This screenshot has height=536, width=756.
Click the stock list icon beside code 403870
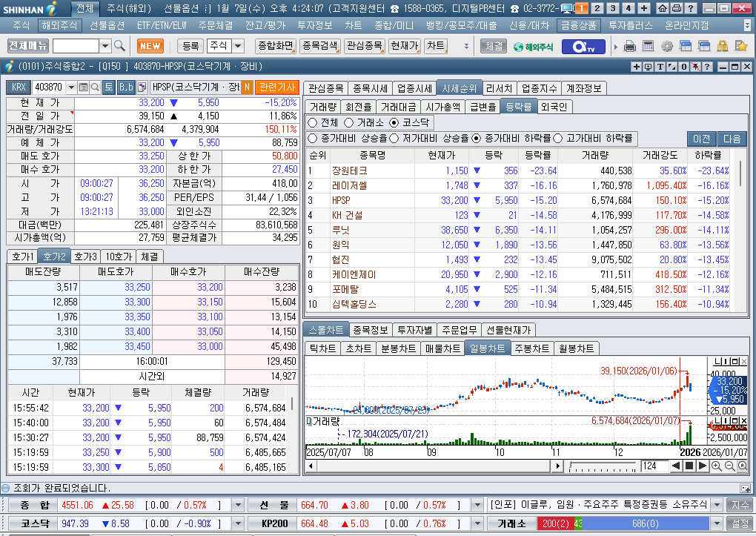pyautogui.click(x=84, y=87)
